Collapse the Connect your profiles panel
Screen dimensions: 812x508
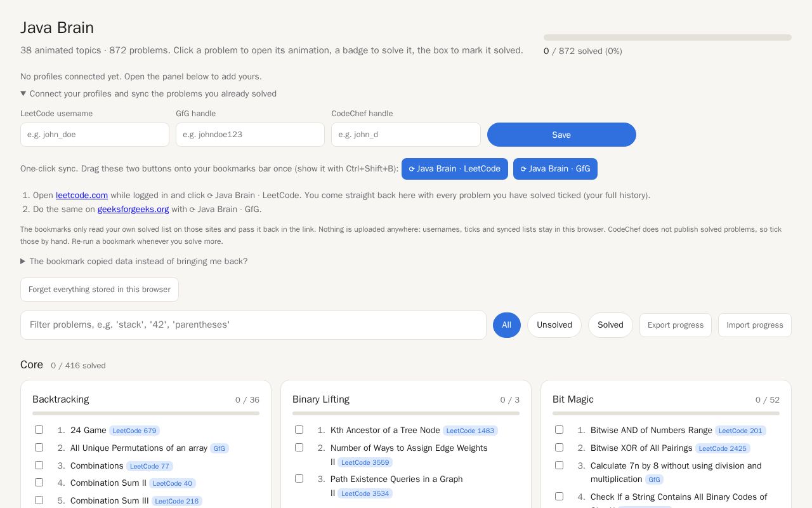click(x=148, y=93)
